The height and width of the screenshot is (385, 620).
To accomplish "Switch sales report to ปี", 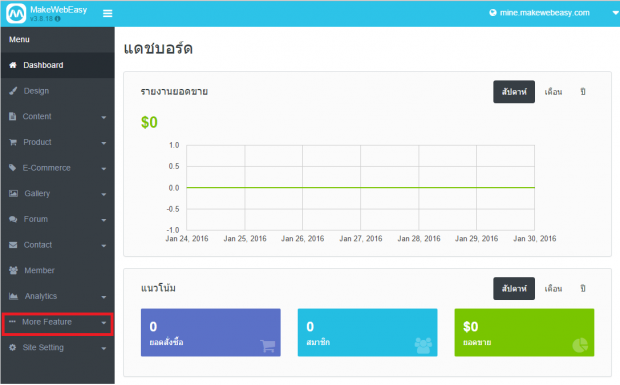I will coord(583,92).
